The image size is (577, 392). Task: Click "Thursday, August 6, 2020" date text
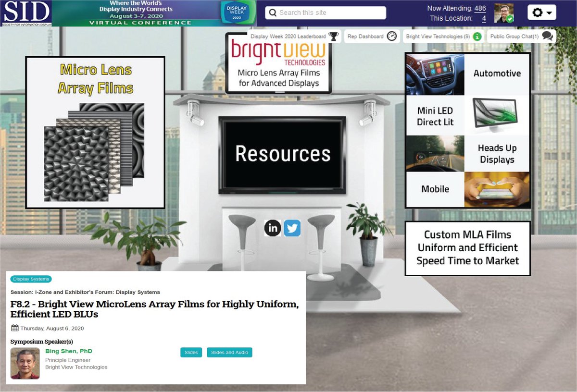[x=52, y=329]
